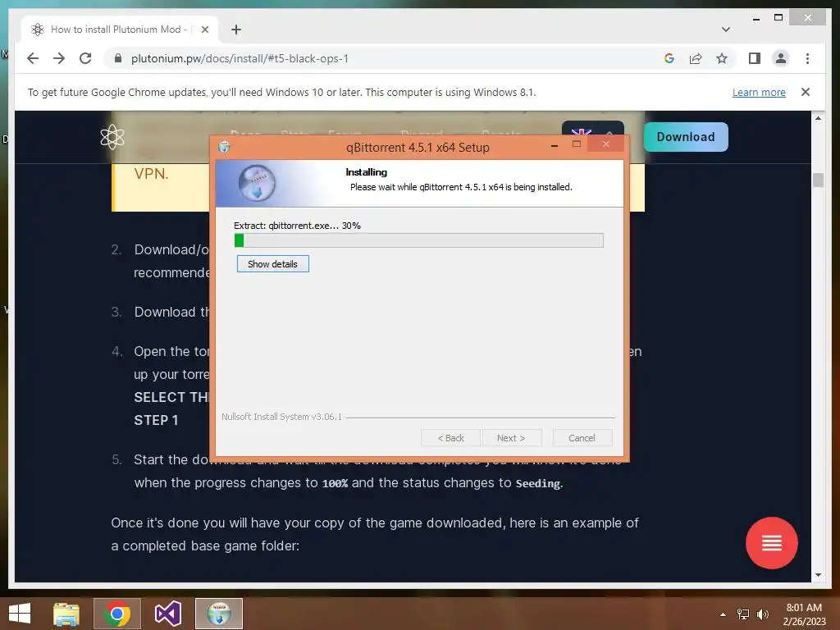Viewport: 840px width, 630px height.
Task: Click the qBittorrent setup taskbar icon
Action: tap(218, 614)
